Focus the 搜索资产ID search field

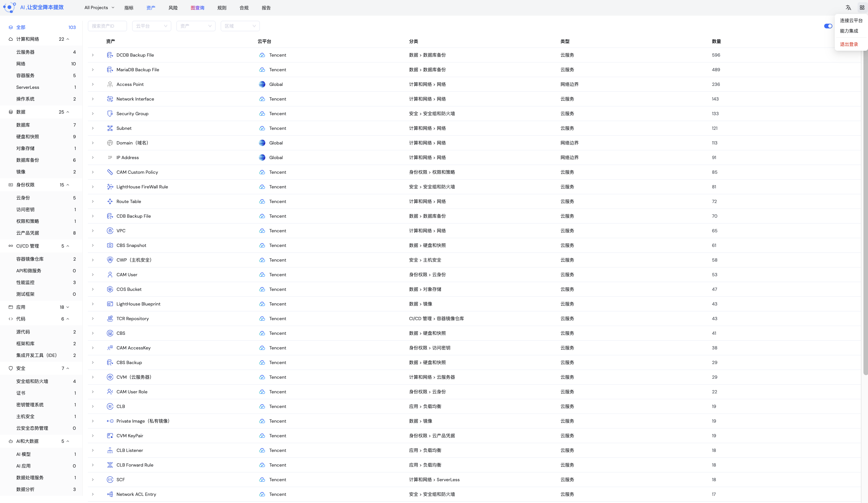pyautogui.click(x=107, y=26)
